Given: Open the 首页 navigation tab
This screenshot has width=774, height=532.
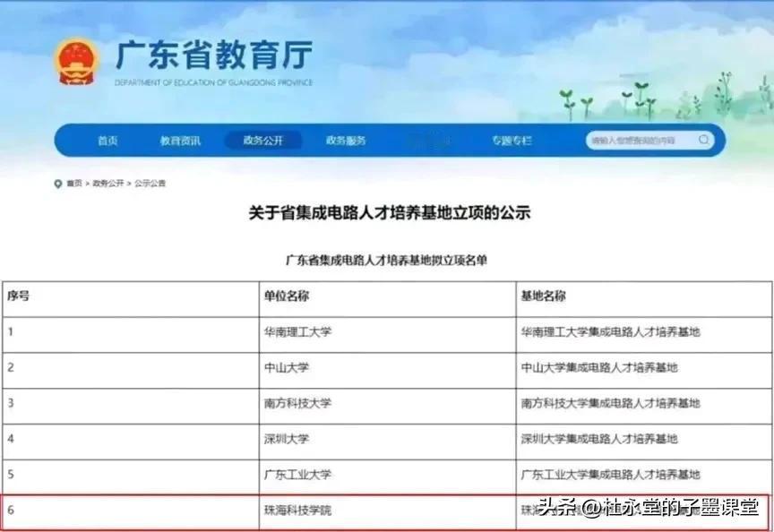Looking at the screenshot, I should click(x=107, y=141).
